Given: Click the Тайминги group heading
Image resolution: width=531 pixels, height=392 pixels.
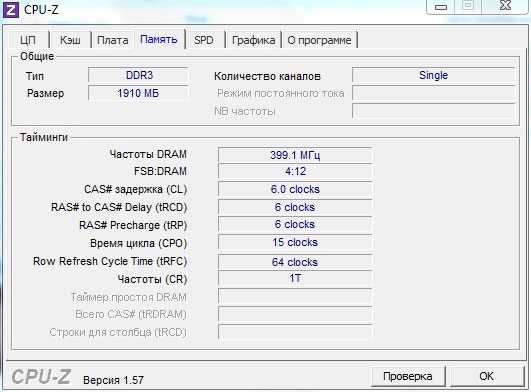Looking at the screenshot, I should [x=44, y=137].
